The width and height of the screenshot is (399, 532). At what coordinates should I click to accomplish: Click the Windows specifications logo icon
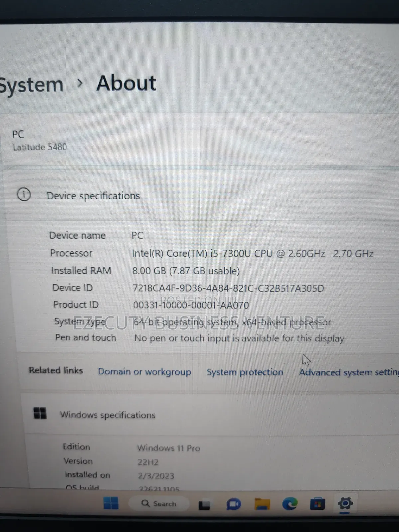(x=40, y=413)
